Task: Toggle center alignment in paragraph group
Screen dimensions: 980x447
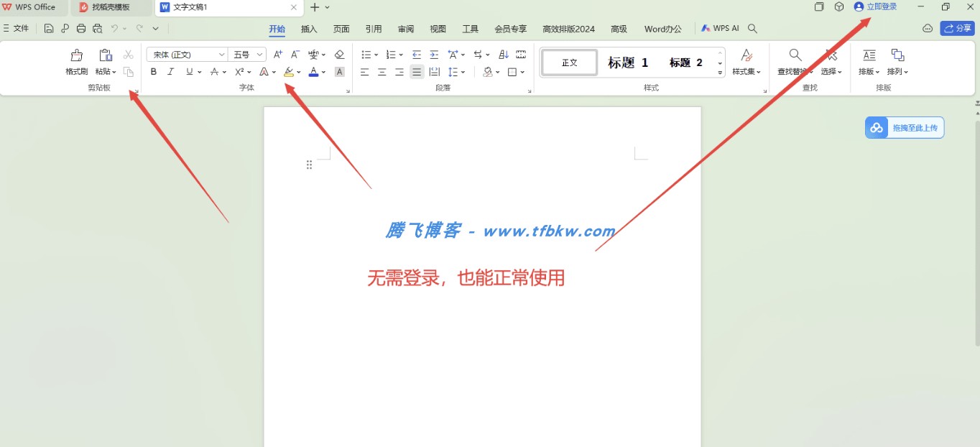Action: pos(382,71)
